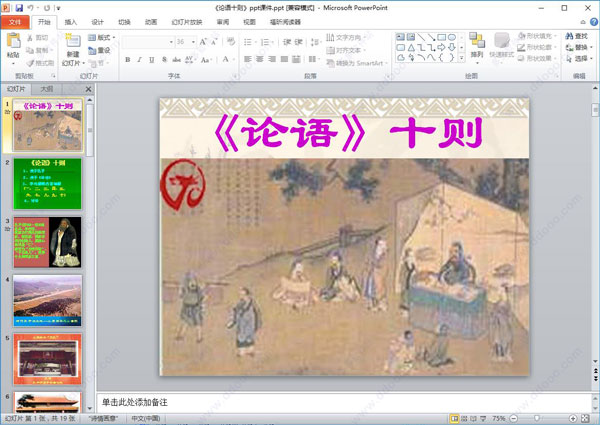Toggle Bold formatting

pos(128,59)
